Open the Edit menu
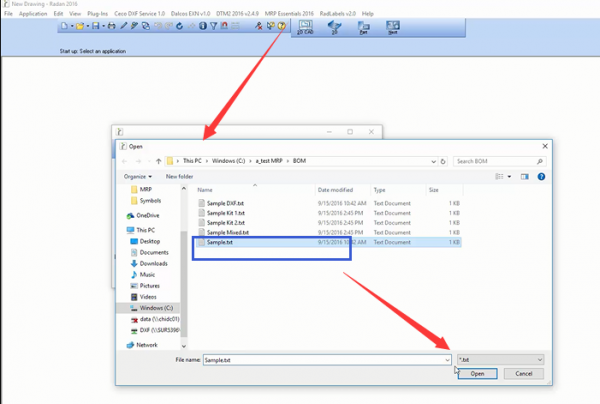The height and width of the screenshot is (404, 600). [x=58, y=14]
